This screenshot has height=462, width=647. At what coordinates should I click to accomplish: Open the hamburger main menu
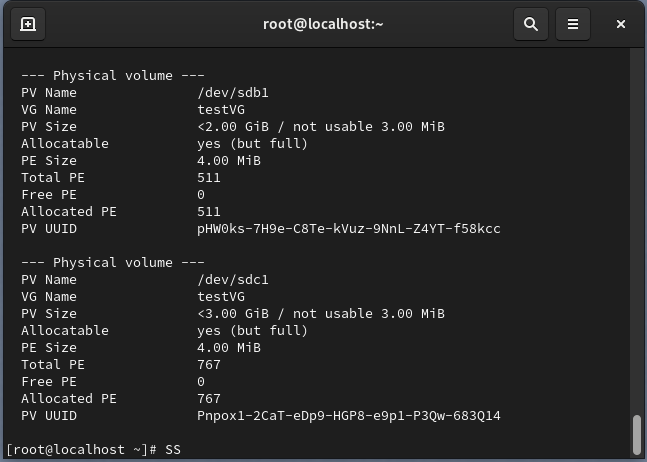pyautogui.click(x=573, y=24)
